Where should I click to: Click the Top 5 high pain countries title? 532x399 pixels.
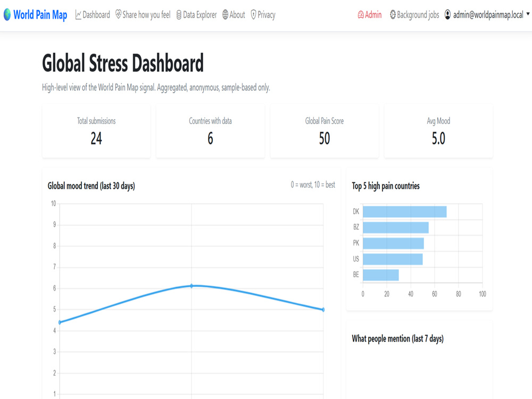[x=386, y=186]
